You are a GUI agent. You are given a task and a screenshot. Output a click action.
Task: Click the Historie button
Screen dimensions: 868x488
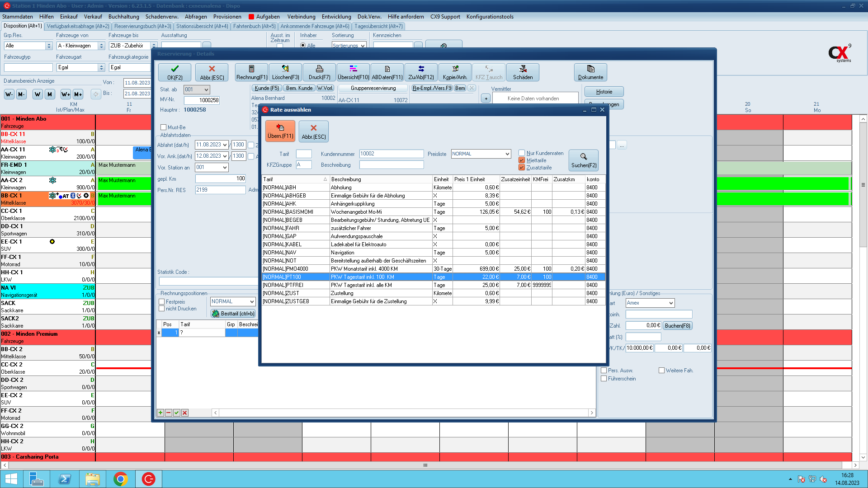[x=604, y=92]
